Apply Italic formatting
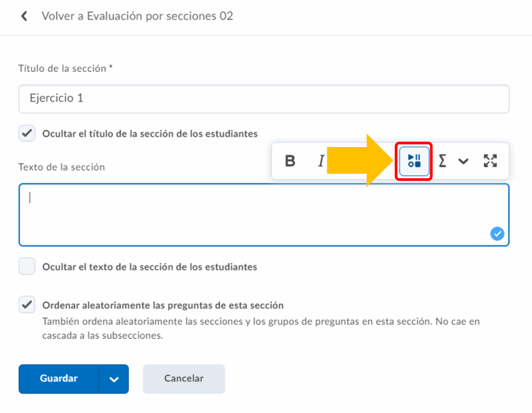 pos(321,161)
